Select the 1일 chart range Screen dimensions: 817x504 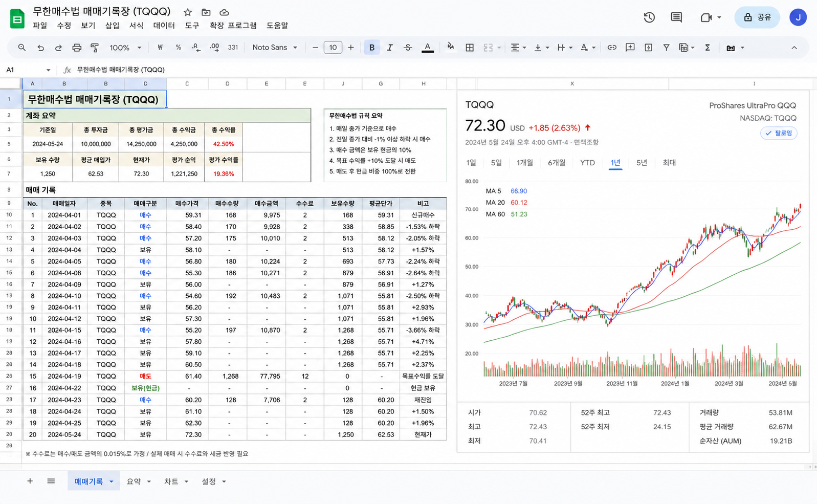471,163
